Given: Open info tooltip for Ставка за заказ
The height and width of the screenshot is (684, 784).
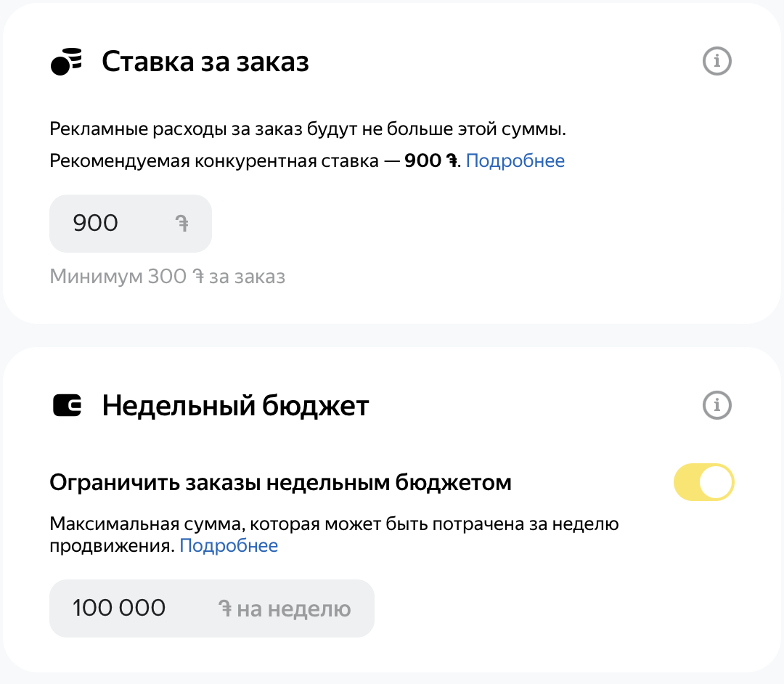Looking at the screenshot, I should click(x=717, y=62).
